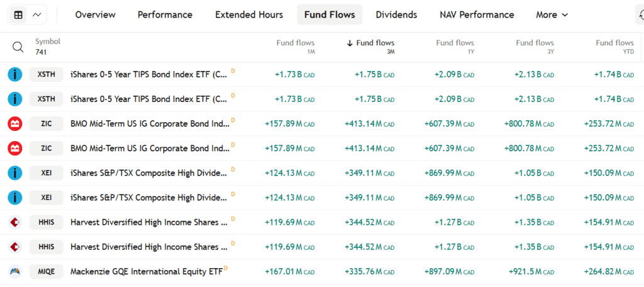
Task: Click the Symbol column header
Action: point(48,42)
